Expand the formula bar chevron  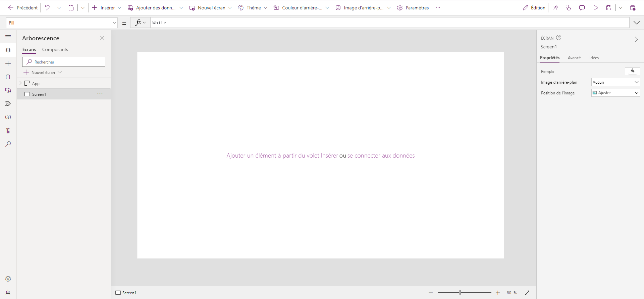pyautogui.click(x=637, y=23)
